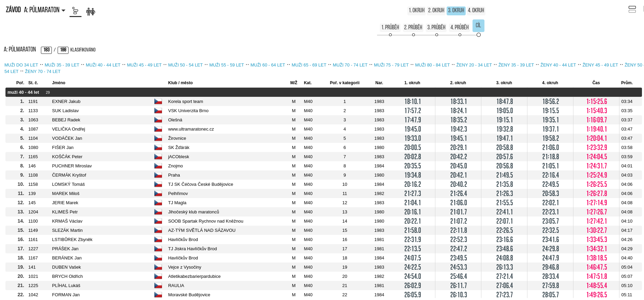
Task: Click Czech flag in MAREK Miloš row
Action: pyautogui.click(x=158, y=194)
